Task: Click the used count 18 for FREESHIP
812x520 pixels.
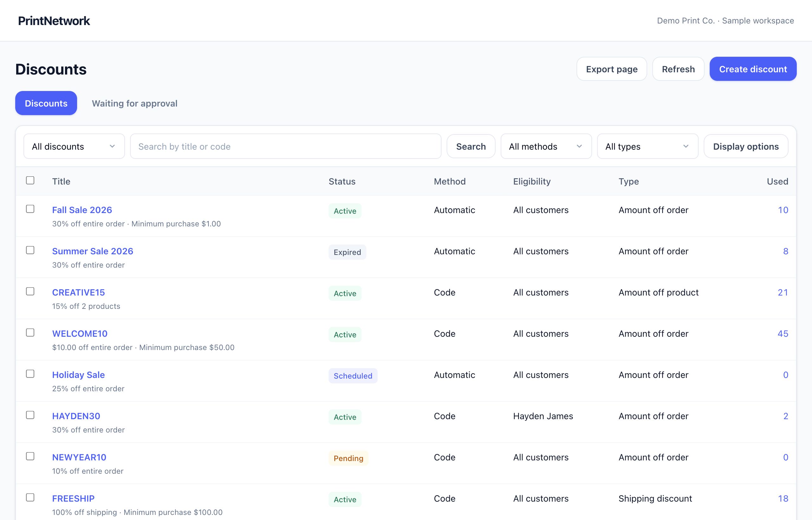Action: coord(783,498)
